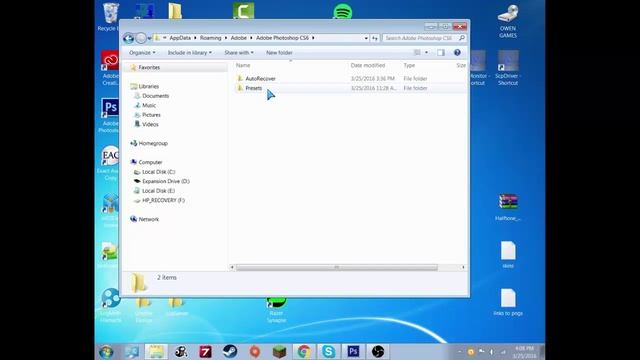Click the Minecraft grass block taskbar icon
The width and height of the screenshot is (640, 360).
coord(280,351)
